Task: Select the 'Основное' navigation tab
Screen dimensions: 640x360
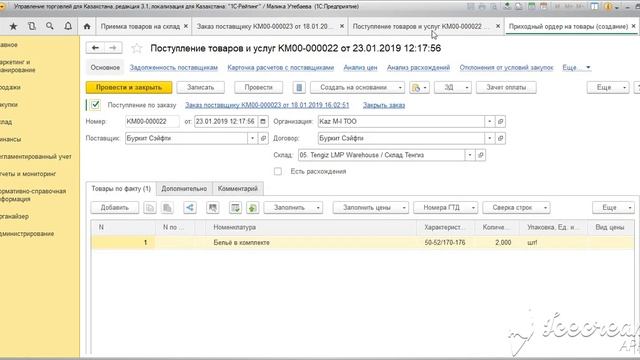Action: tap(105, 67)
